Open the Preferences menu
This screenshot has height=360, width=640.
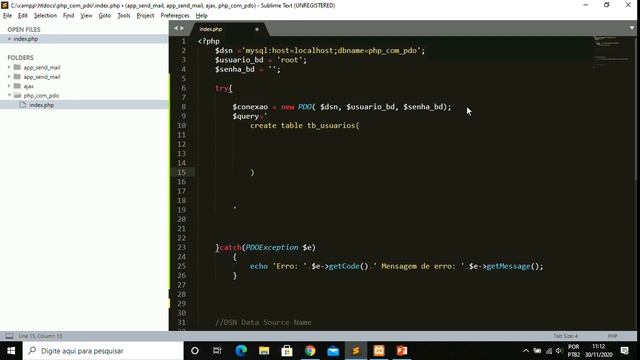coord(175,16)
